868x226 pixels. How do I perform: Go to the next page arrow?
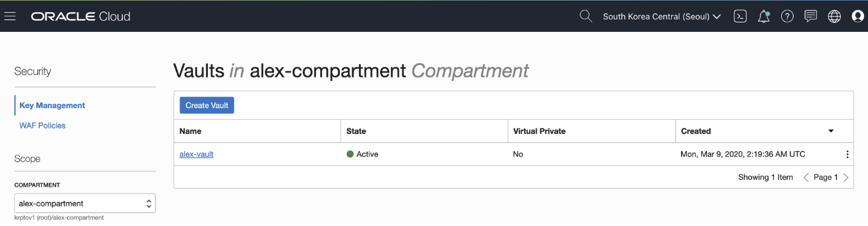846,177
